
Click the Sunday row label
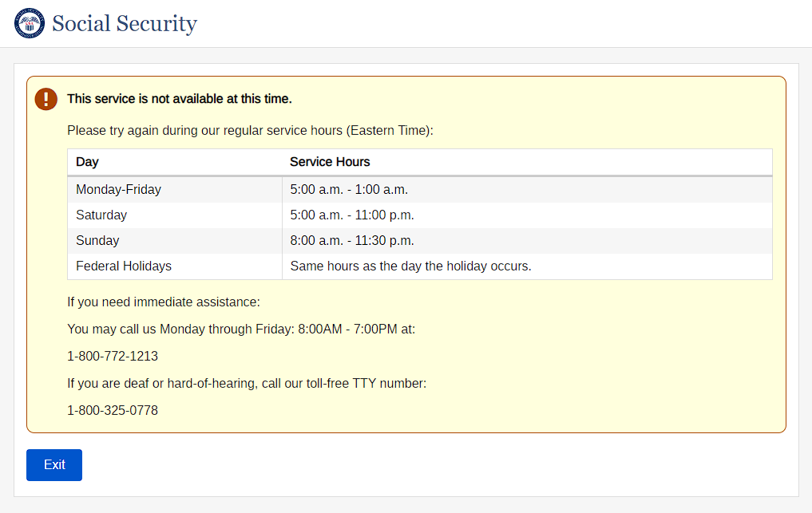point(97,241)
